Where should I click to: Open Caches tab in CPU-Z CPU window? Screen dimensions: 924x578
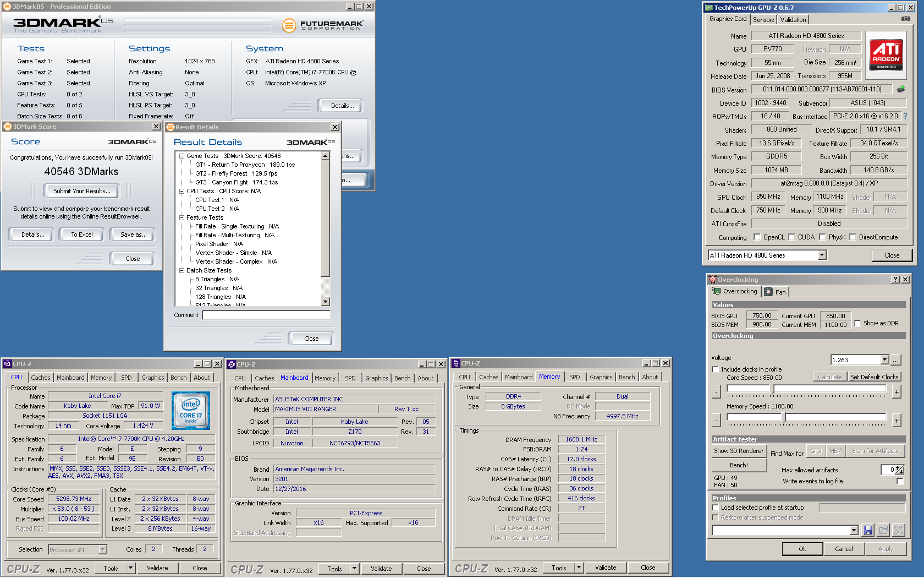pos(41,378)
